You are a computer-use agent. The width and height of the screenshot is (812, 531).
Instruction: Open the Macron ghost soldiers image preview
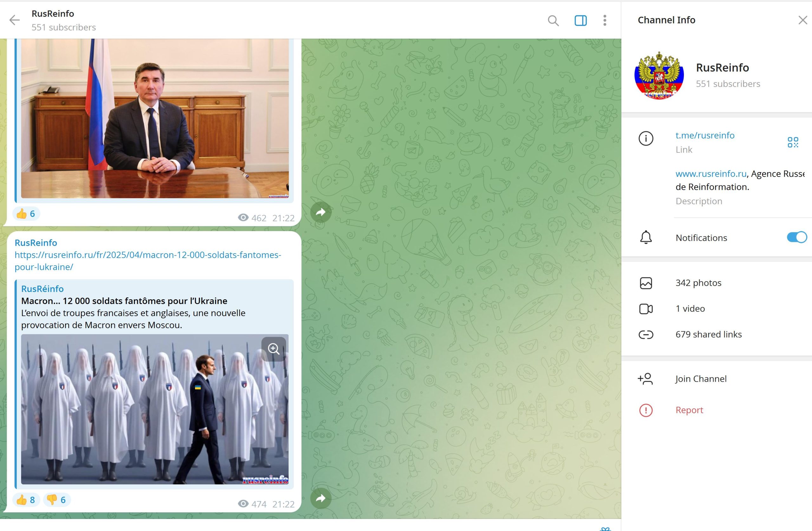155,409
